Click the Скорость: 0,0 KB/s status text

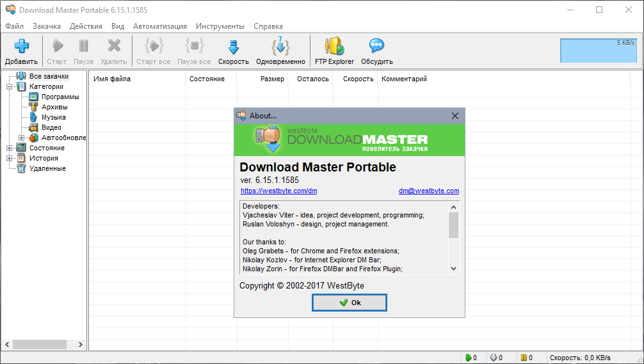point(580,358)
